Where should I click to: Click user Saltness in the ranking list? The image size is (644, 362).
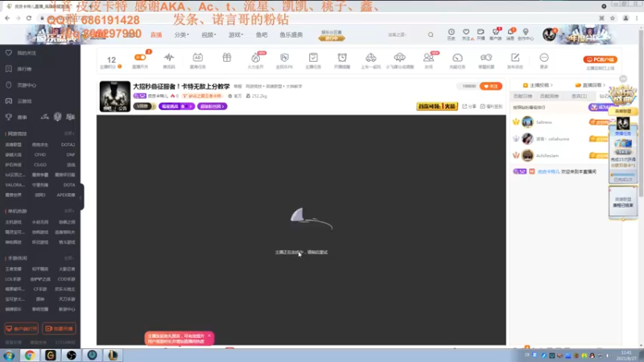click(544, 122)
